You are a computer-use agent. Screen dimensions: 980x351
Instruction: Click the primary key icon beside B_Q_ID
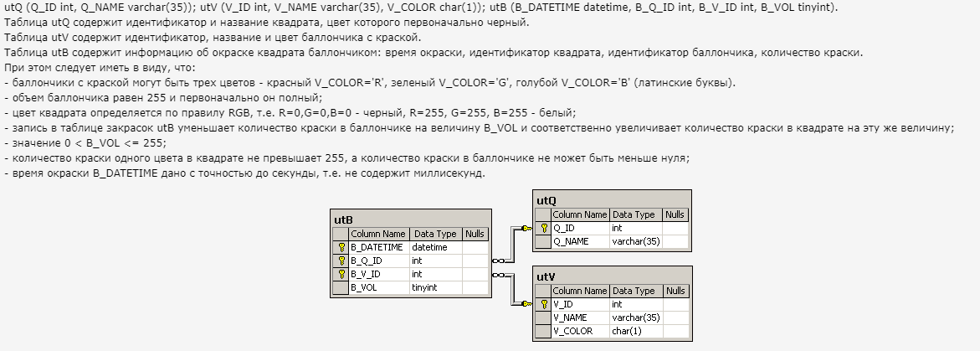[x=342, y=261]
